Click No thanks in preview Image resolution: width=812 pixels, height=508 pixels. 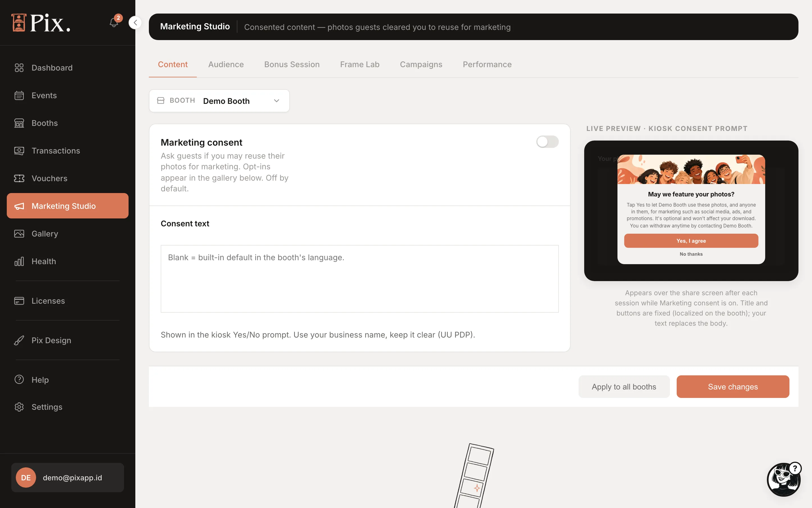(691, 254)
